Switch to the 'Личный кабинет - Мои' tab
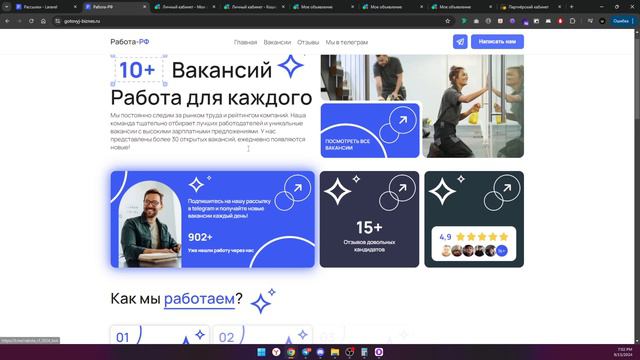640x360 pixels. [x=184, y=7]
